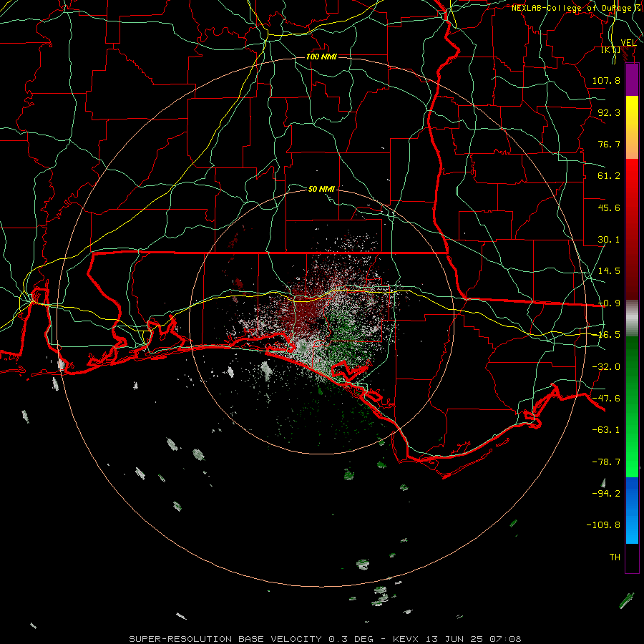Click the blue segment of the velocity color bar
The height and width of the screenshot is (644, 644).
632,510
